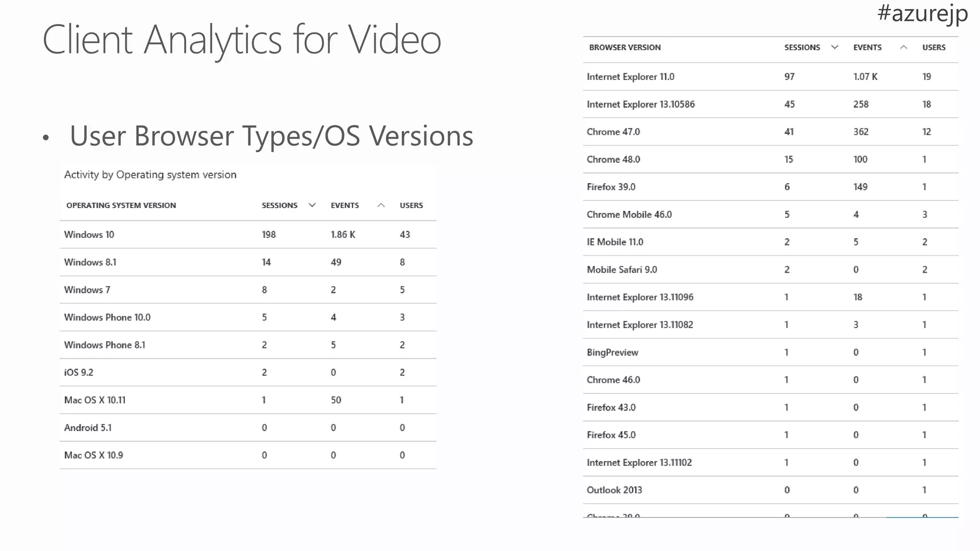The width and height of the screenshot is (980, 551).
Task: Click the BingPreview browser row
Action: [x=612, y=353]
